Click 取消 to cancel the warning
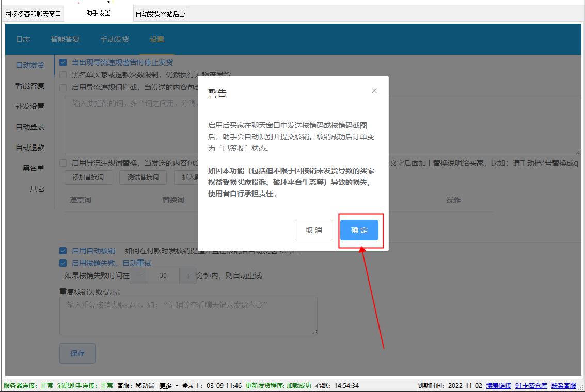This screenshot has width=585, height=392. click(x=313, y=230)
